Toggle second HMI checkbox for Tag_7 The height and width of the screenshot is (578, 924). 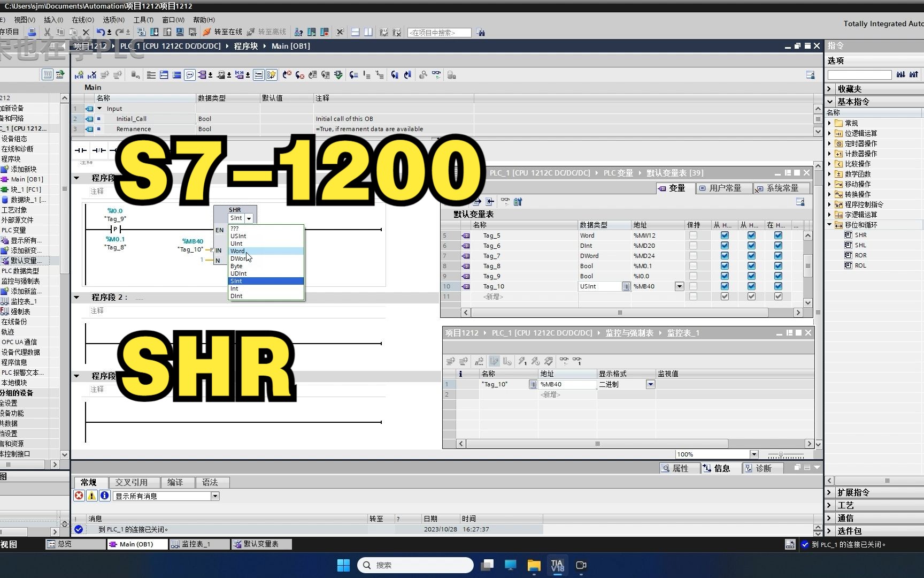(751, 256)
